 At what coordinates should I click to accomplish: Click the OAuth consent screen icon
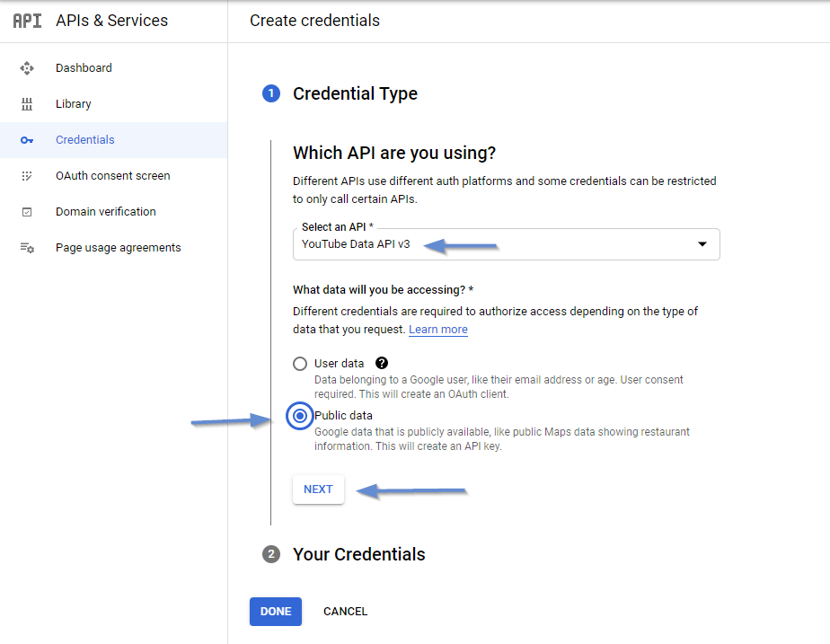[x=27, y=176]
